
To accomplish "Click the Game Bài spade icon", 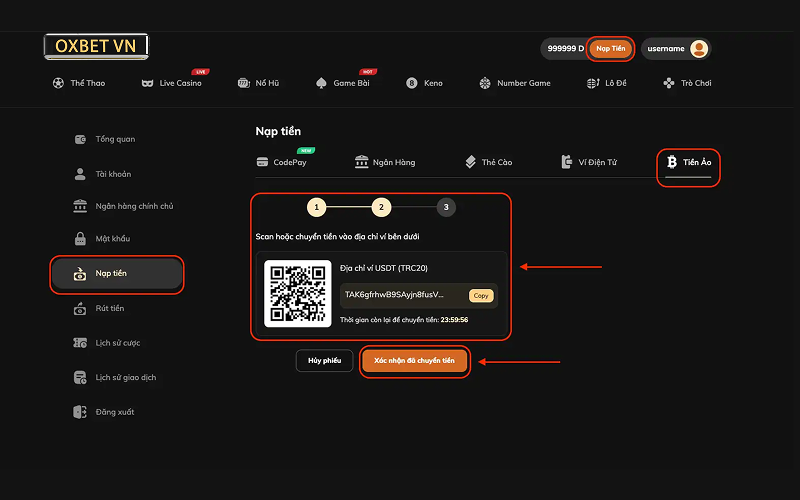I will coord(322,83).
